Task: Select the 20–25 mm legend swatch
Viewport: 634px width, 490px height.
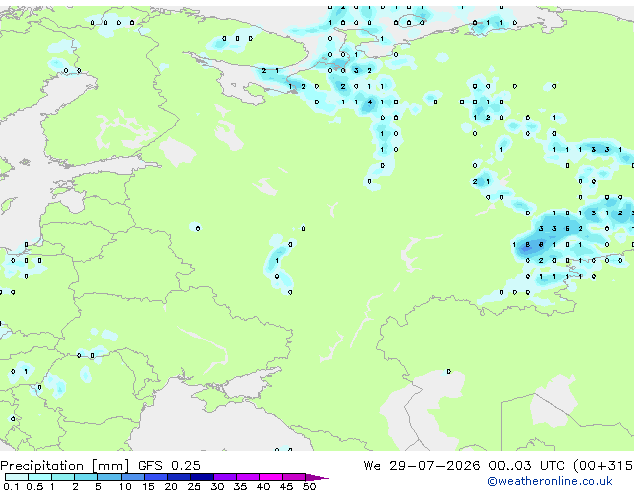Action: click(x=179, y=477)
